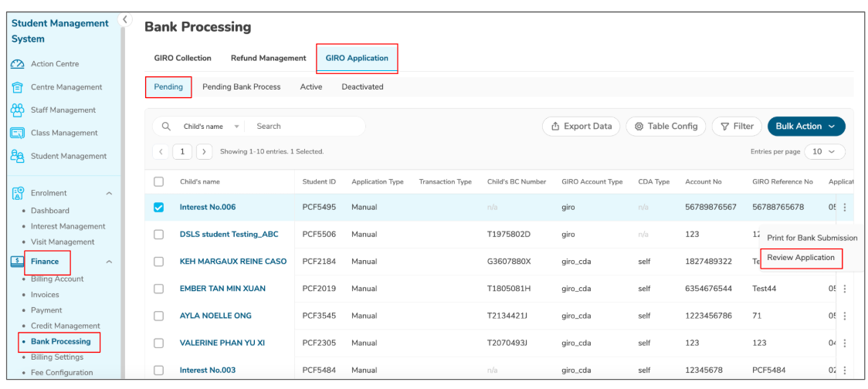Viewport: 868px width, 389px height.
Task: Open the Child's name search filter dropdown
Action: pos(212,127)
